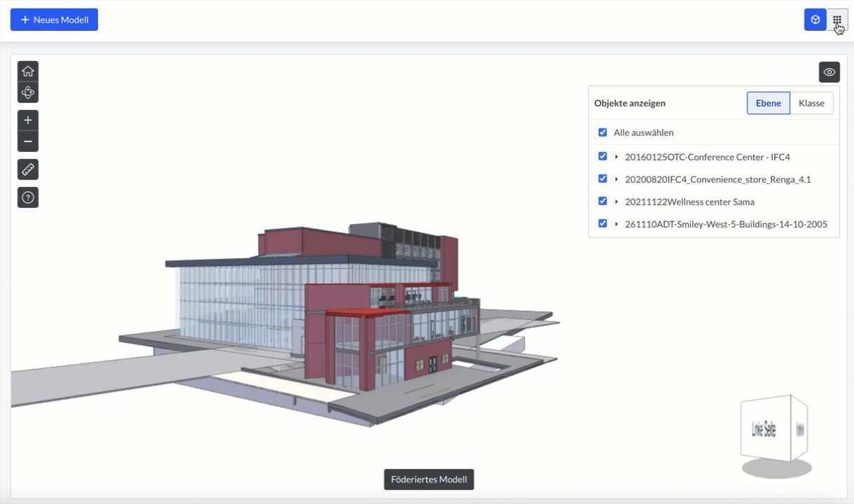Viewport: 854px width, 504px height.
Task: Click the Linke Seite face of view cube
Action: coord(764,430)
